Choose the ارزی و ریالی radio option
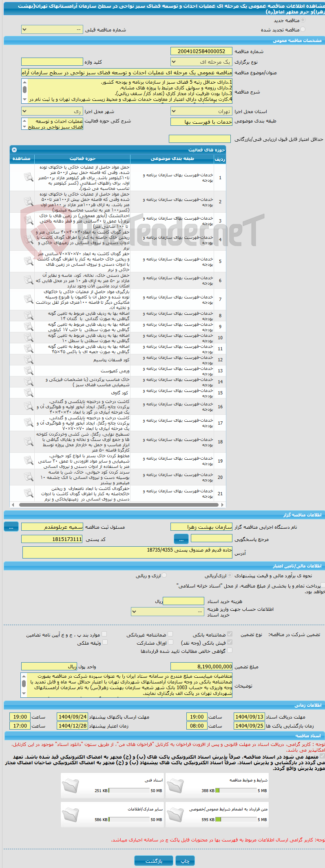This screenshot has height=868, width=325. (x=164, y=575)
